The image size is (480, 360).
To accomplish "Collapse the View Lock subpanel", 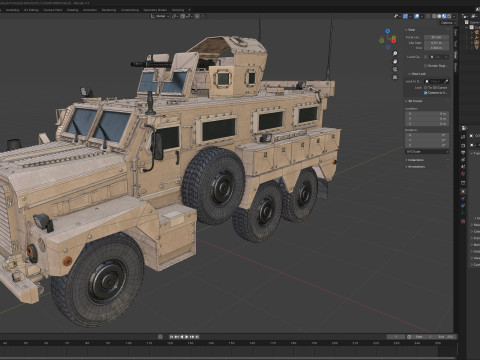I will (x=417, y=74).
